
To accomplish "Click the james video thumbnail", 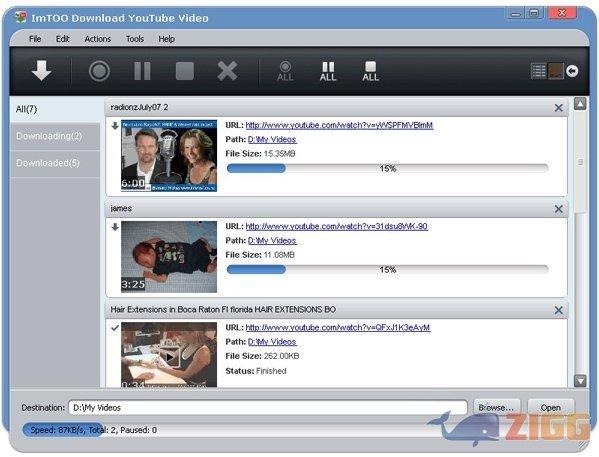I will point(169,257).
